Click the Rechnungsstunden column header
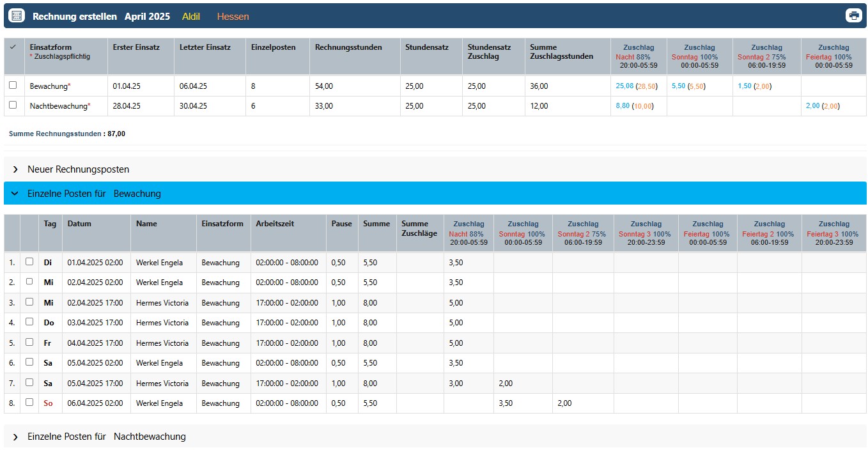 click(348, 47)
